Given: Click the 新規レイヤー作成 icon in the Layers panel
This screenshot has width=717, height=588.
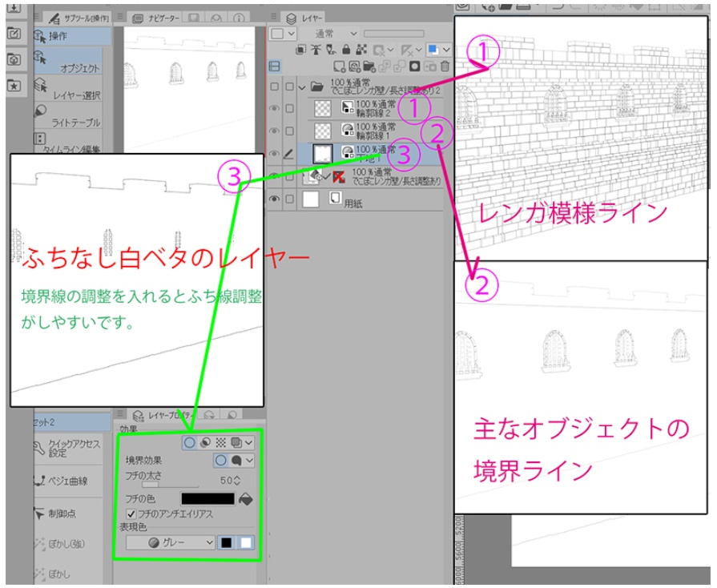Looking at the screenshot, I should pos(337,65).
